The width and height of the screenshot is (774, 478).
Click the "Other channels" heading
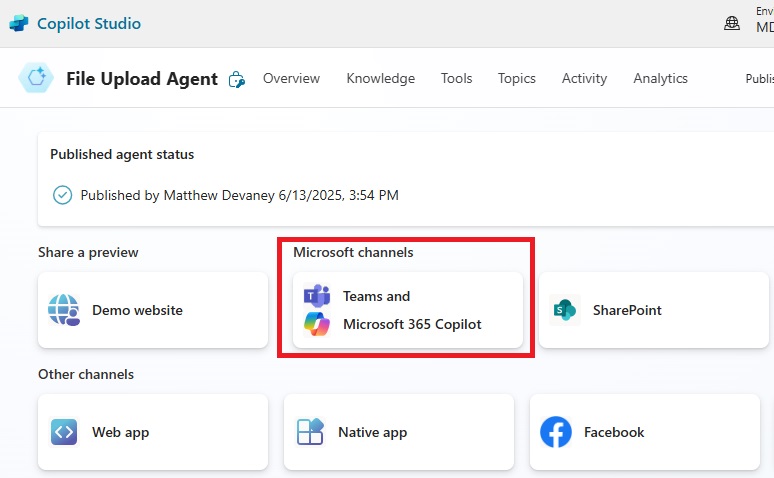(x=86, y=374)
